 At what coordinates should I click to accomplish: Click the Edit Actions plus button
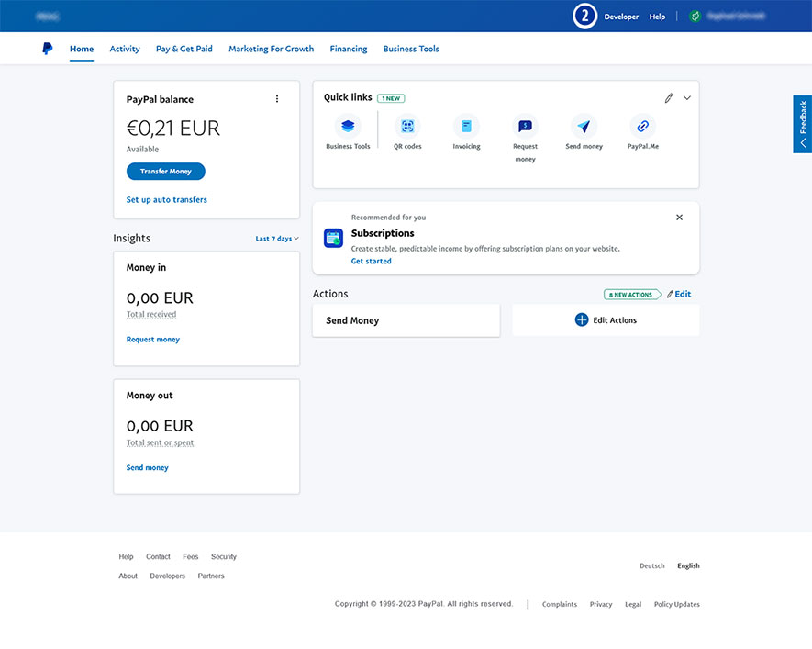581,319
